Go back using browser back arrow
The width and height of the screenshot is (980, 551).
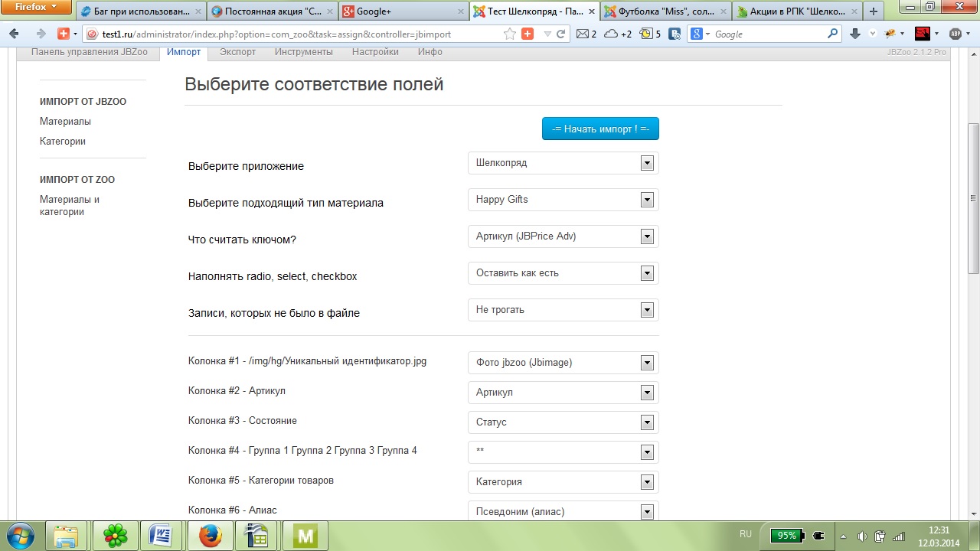[14, 34]
